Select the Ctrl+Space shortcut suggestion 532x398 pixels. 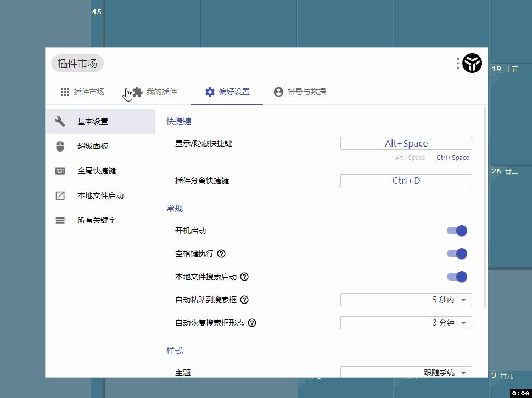click(452, 158)
